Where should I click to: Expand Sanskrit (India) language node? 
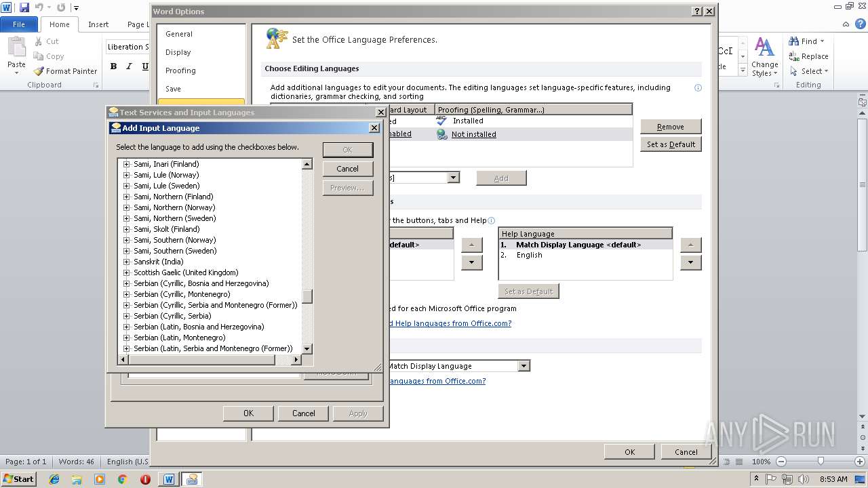click(126, 262)
